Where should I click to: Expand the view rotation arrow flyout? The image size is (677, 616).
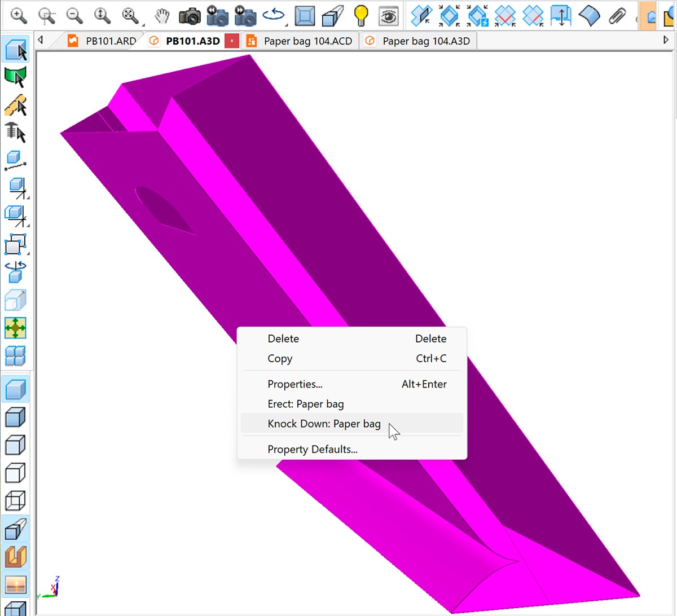pos(285,25)
